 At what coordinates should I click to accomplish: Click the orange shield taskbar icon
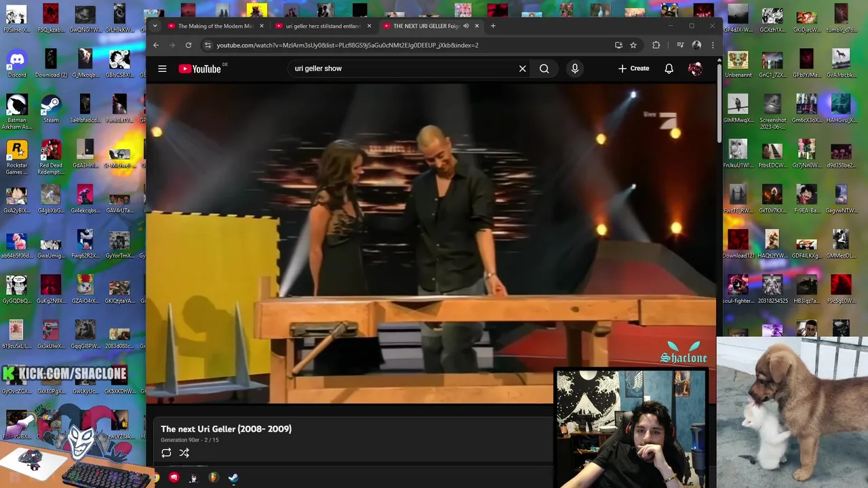point(214,478)
